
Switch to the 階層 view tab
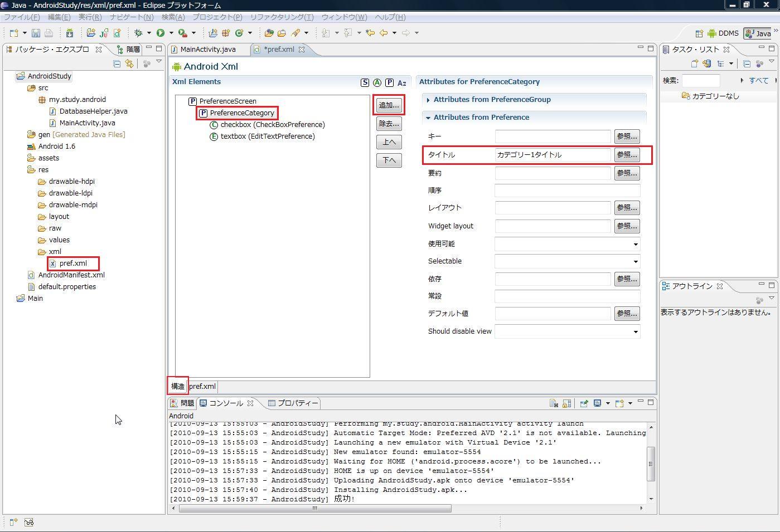pos(129,50)
